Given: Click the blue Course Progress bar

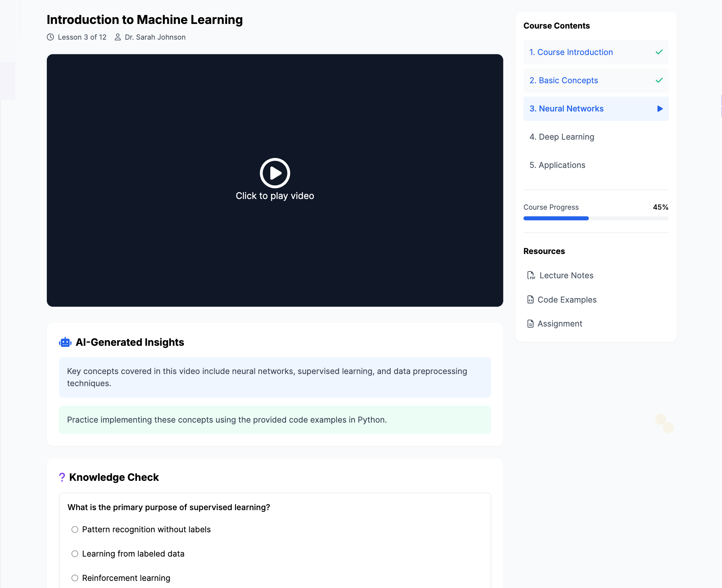Looking at the screenshot, I should tap(556, 218).
